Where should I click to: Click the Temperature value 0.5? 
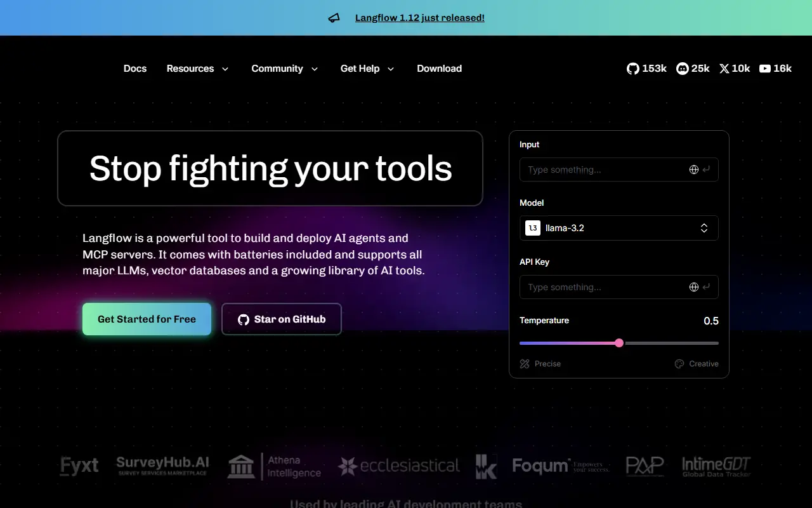coord(711,321)
